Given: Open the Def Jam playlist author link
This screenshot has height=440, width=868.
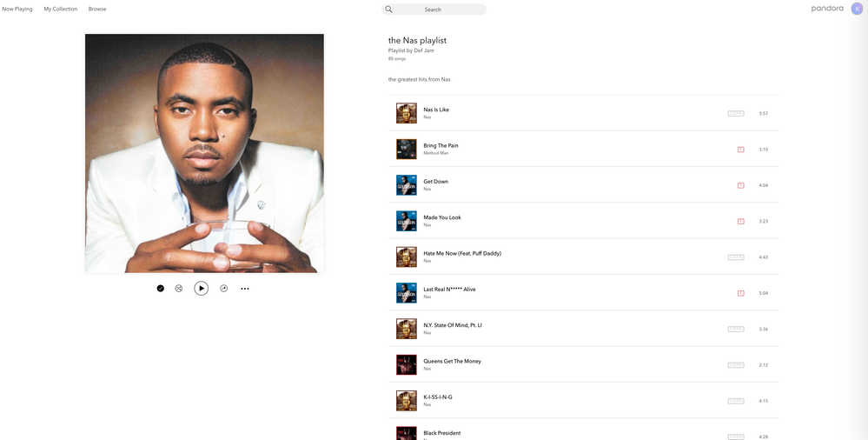Looking at the screenshot, I should coord(424,50).
